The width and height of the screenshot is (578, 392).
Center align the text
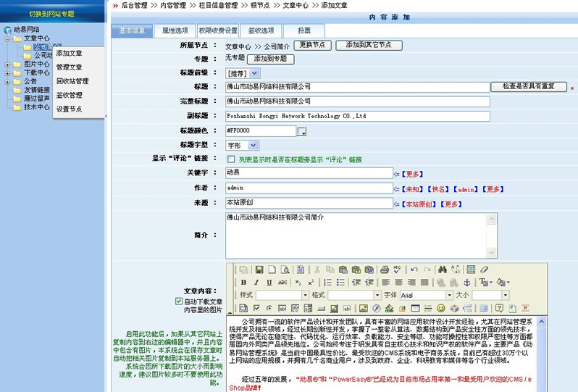tap(398, 283)
